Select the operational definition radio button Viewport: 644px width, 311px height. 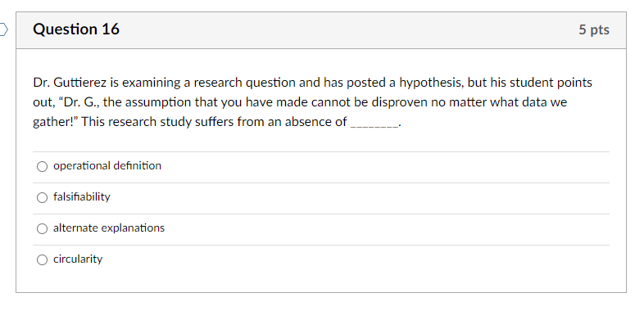[x=42, y=166]
